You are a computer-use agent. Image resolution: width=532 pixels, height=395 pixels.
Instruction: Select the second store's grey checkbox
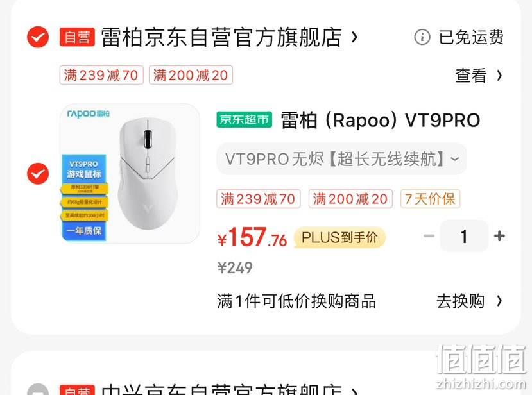[38, 390]
